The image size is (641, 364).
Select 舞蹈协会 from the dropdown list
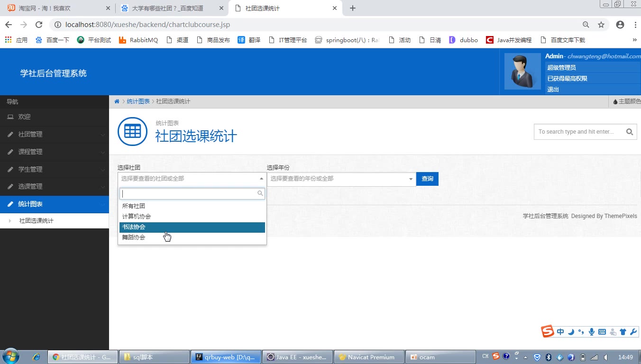pyautogui.click(x=192, y=237)
